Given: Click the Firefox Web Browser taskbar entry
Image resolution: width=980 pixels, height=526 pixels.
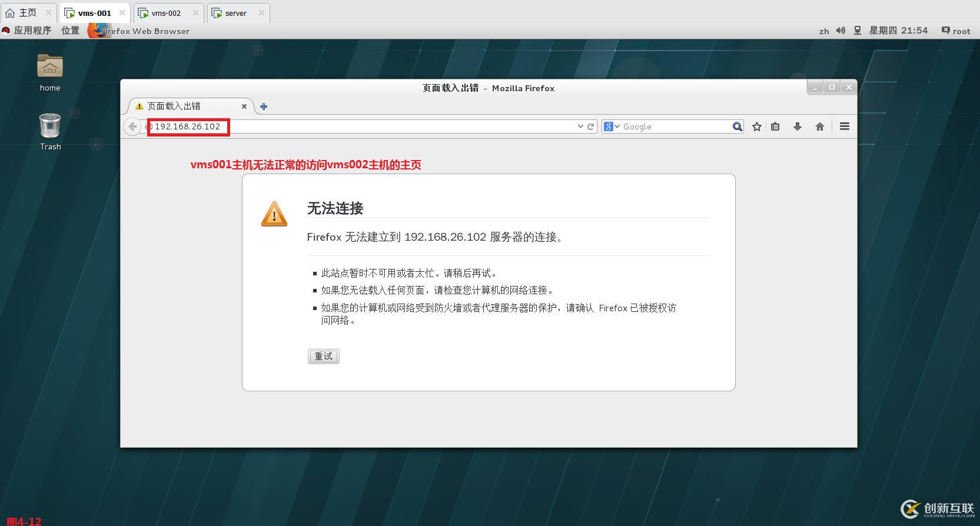Looking at the screenshot, I should (139, 31).
